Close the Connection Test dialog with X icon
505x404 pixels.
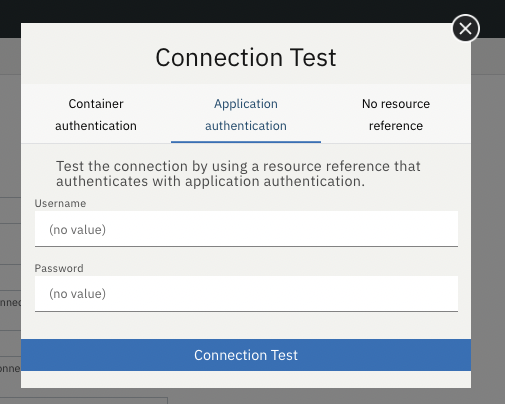(x=466, y=28)
